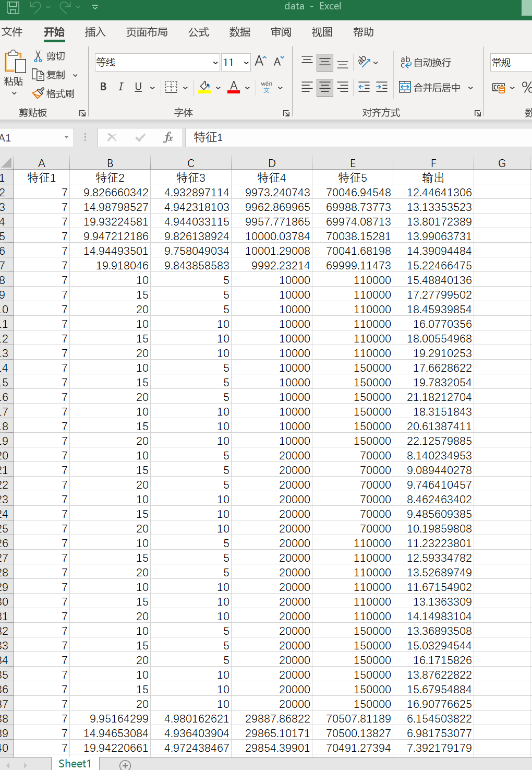The width and height of the screenshot is (532, 770).
Task: Switch to the Data (数据) ribbon tab
Action: click(x=240, y=32)
